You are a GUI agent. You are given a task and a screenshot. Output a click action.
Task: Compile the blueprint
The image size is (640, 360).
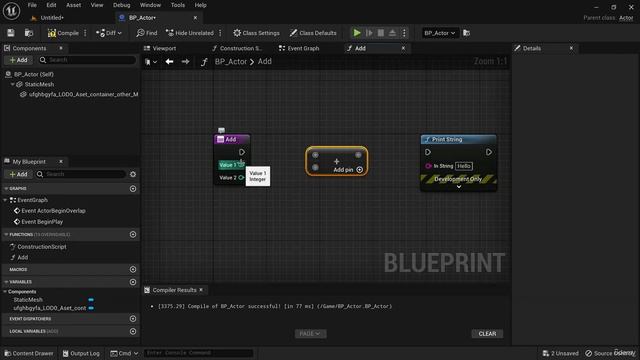point(63,33)
